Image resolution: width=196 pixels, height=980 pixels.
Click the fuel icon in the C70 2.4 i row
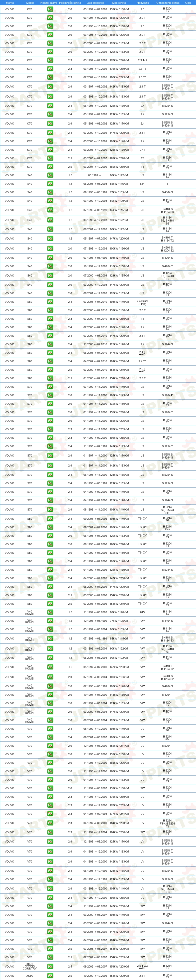[50, 150]
